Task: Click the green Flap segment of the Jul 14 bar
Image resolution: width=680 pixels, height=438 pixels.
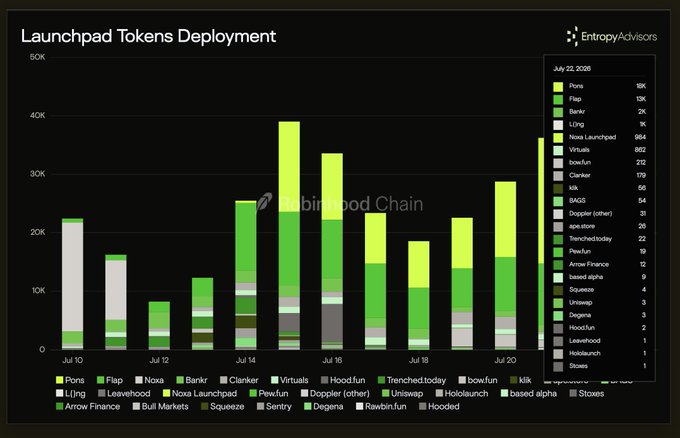Action: pyautogui.click(x=246, y=237)
